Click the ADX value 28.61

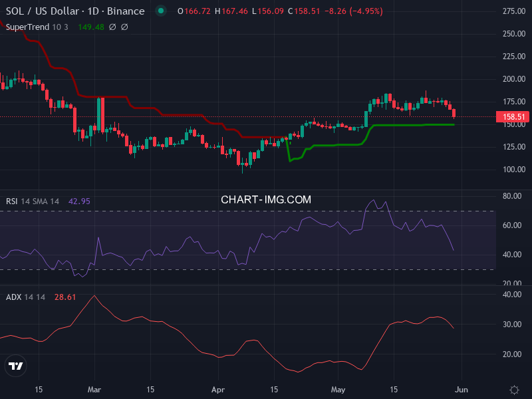pos(65,297)
